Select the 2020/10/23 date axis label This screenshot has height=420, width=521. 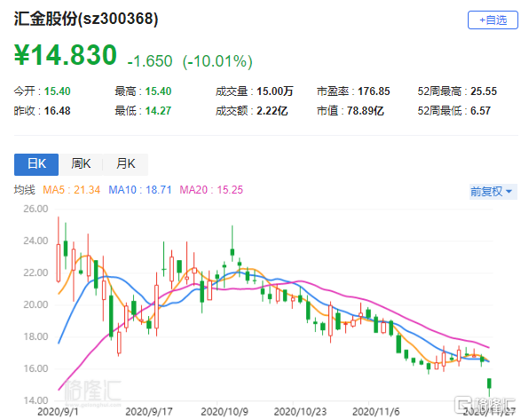[x=300, y=412]
